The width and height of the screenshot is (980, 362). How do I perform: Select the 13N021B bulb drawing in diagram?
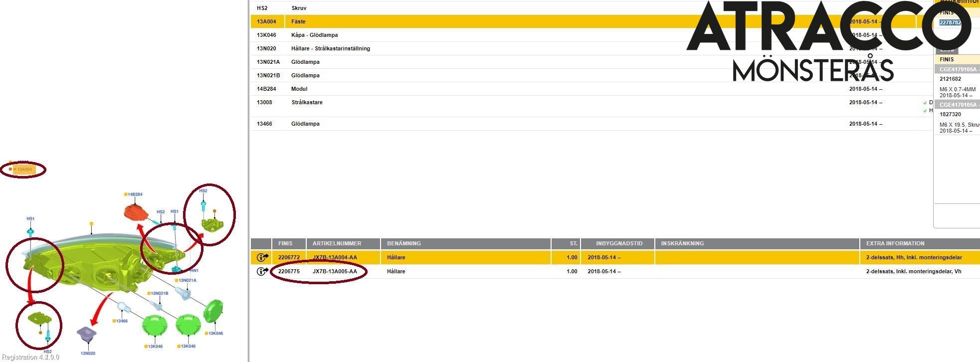(x=156, y=304)
